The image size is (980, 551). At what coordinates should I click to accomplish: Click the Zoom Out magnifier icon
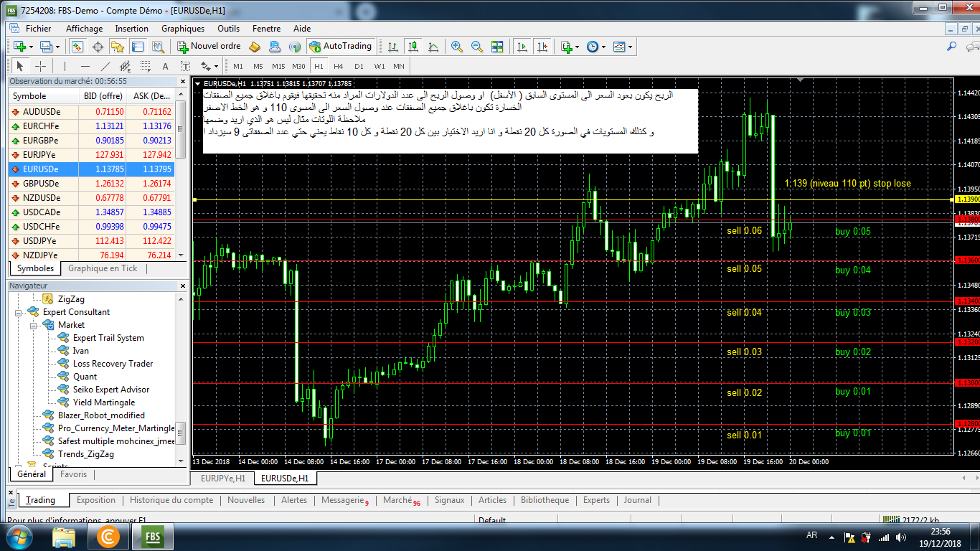click(x=477, y=47)
